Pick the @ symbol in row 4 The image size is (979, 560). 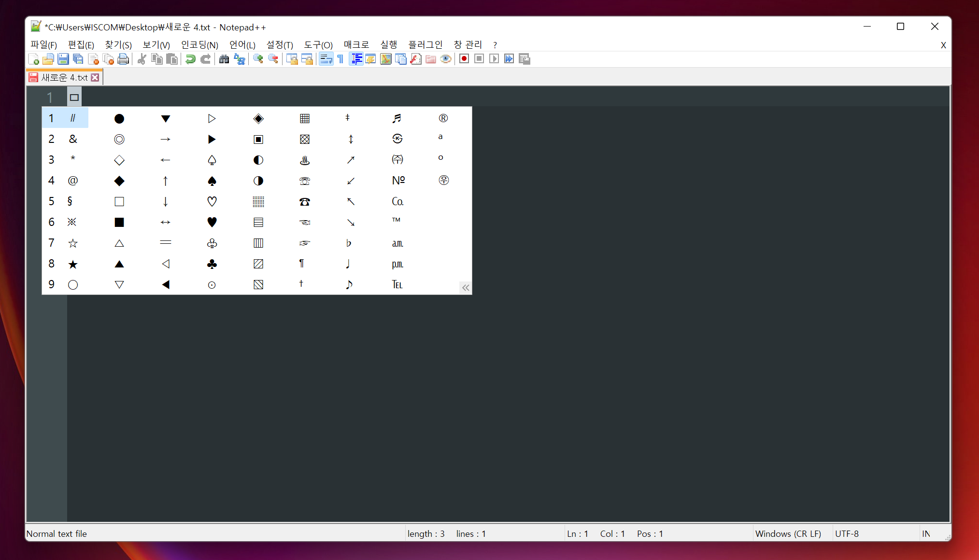(73, 181)
